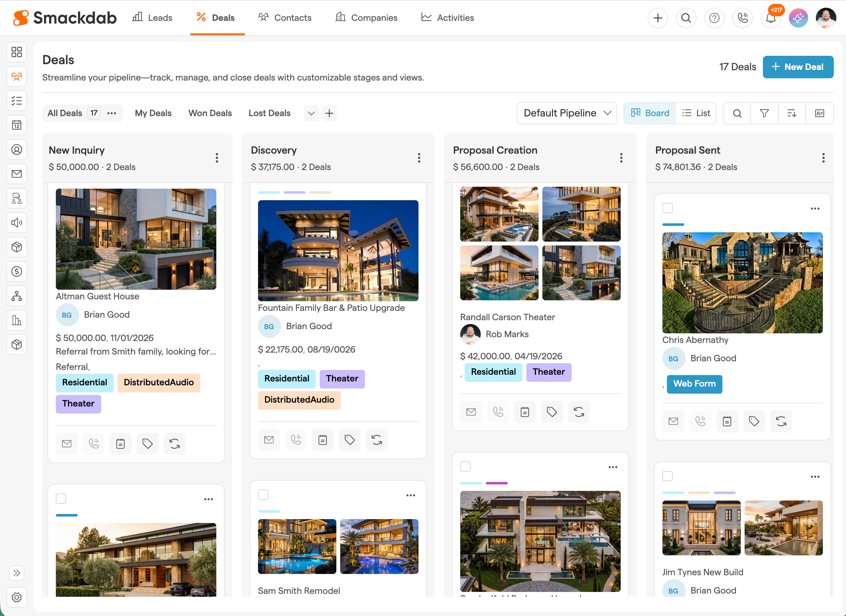Select checkbox on second New Inquiry card

[61, 499]
